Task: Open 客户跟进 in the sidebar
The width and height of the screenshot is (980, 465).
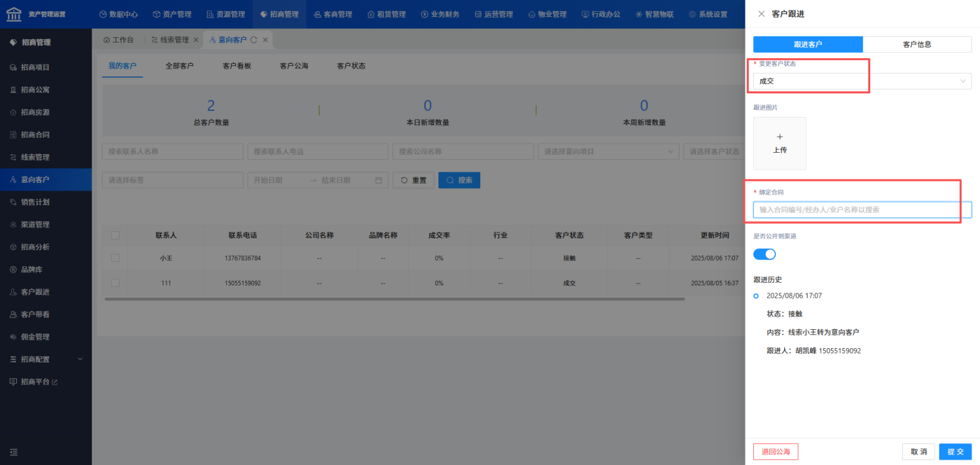Action: click(x=46, y=292)
